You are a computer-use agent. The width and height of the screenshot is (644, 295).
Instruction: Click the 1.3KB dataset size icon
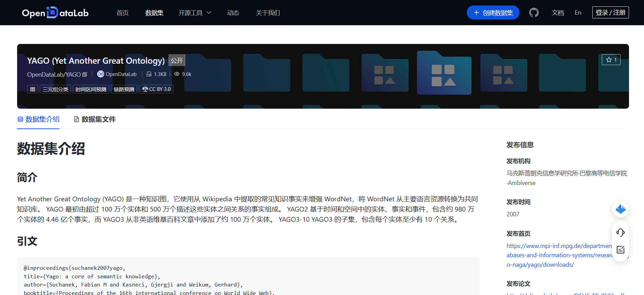coord(149,74)
